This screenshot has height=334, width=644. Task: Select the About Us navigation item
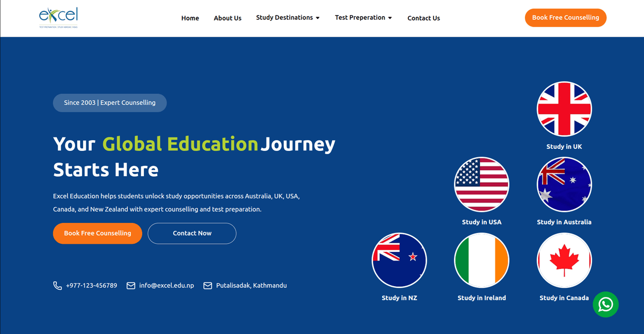(x=228, y=18)
